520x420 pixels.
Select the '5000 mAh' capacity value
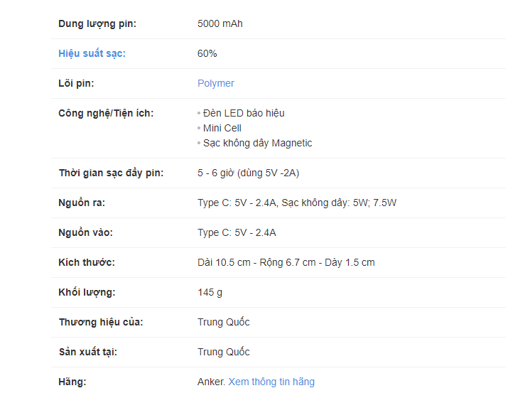click(x=220, y=23)
